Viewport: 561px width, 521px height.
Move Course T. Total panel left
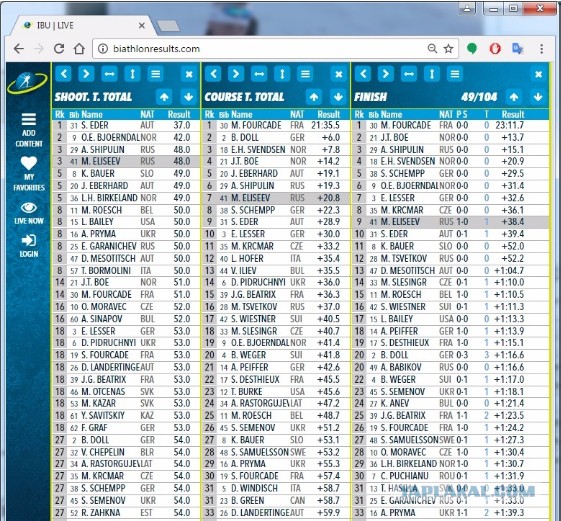point(214,74)
